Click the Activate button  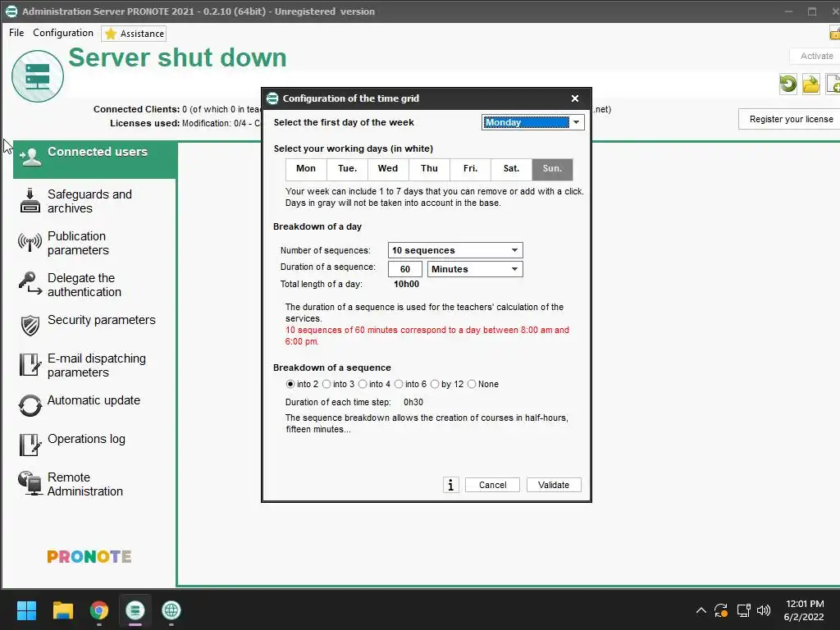(816, 56)
